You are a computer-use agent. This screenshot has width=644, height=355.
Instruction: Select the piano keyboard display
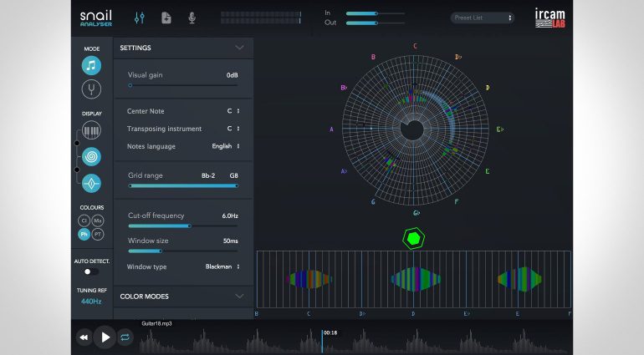[91, 130]
